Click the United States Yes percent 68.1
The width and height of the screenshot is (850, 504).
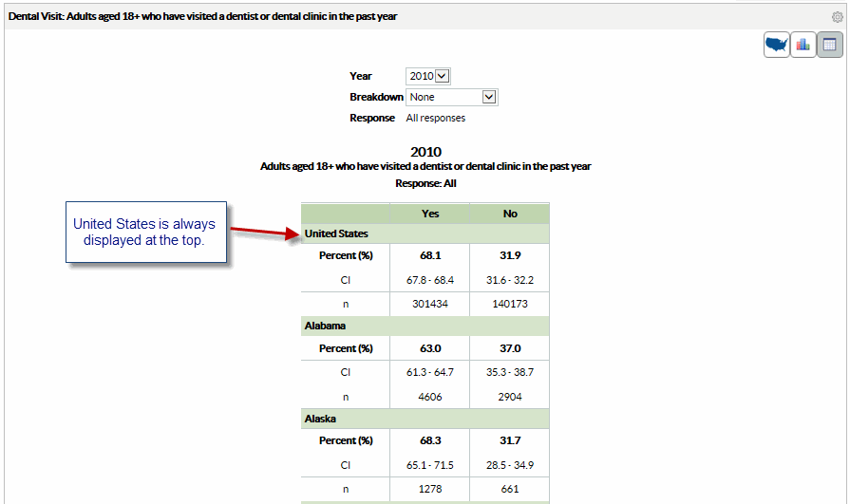[430, 256]
